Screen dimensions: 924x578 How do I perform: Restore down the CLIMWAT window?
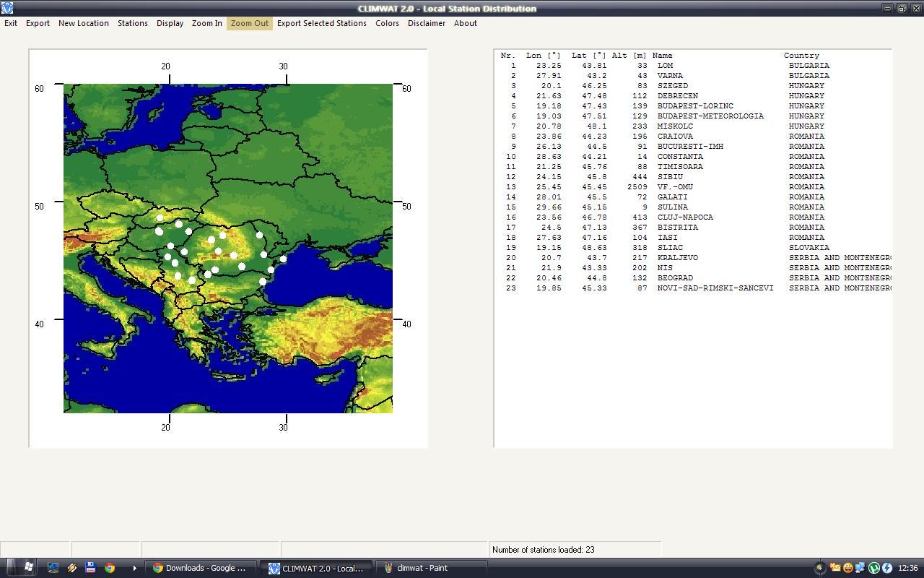pos(902,8)
